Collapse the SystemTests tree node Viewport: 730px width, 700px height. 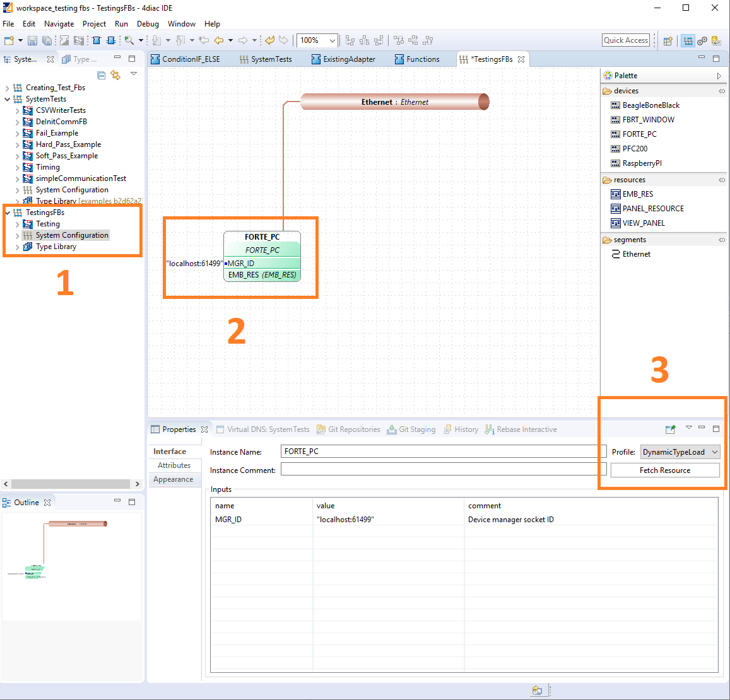[x=8, y=99]
